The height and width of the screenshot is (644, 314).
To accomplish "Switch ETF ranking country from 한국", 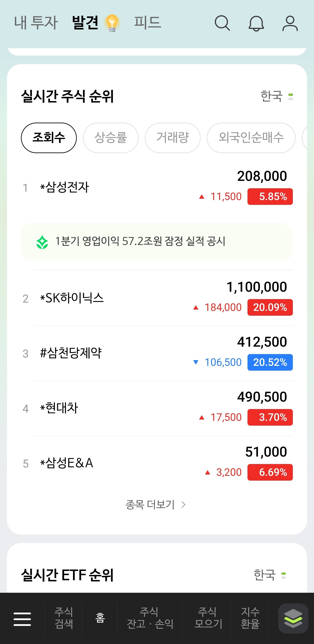I will tap(270, 575).
